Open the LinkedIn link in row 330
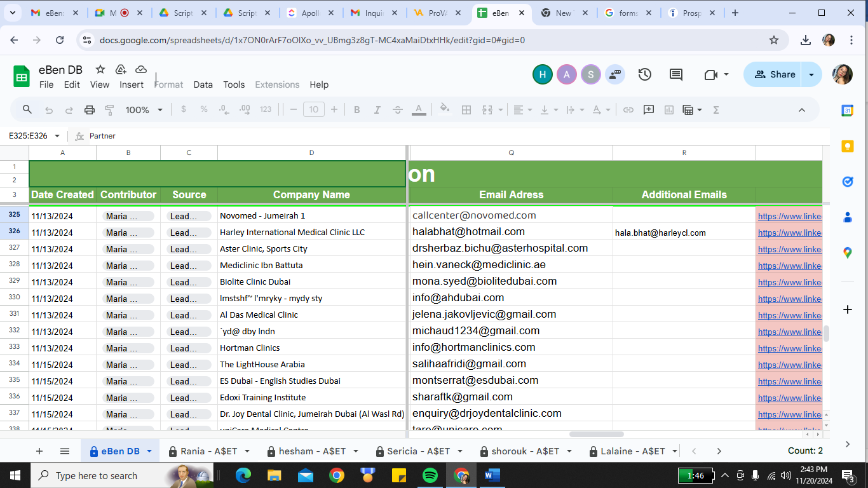868x488 pixels. pyautogui.click(x=790, y=299)
